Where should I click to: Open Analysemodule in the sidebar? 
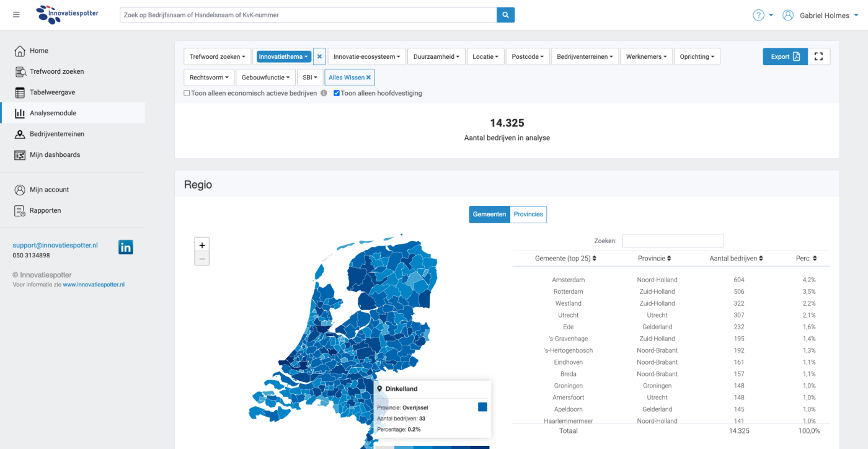(x=53, y=113)
